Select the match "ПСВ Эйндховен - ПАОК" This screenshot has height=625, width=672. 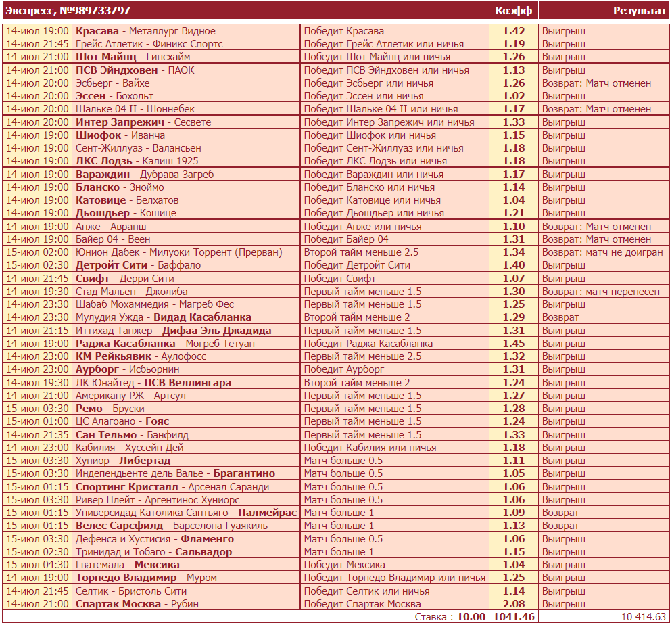pyautogui.click(x=135, y=70)
